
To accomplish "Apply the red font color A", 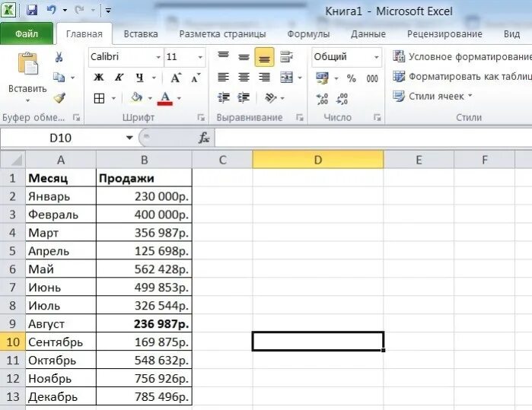I will pyautogui.click(x=165, y=98).
